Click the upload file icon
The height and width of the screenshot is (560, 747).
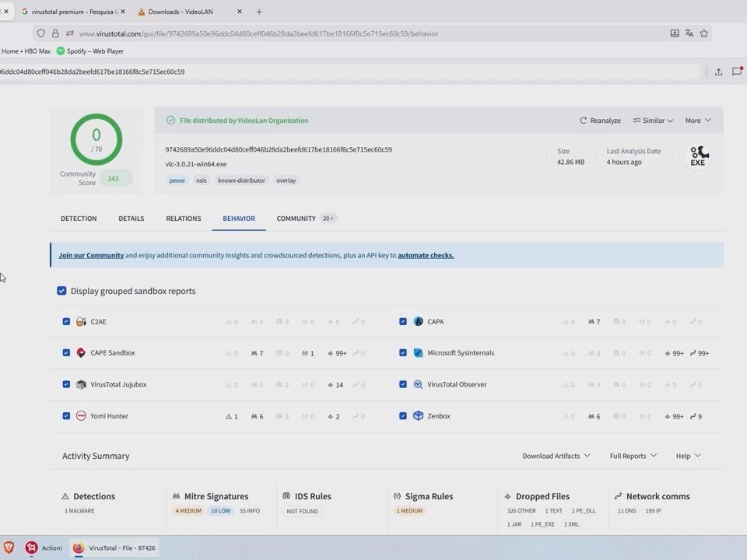coord(718,72)
